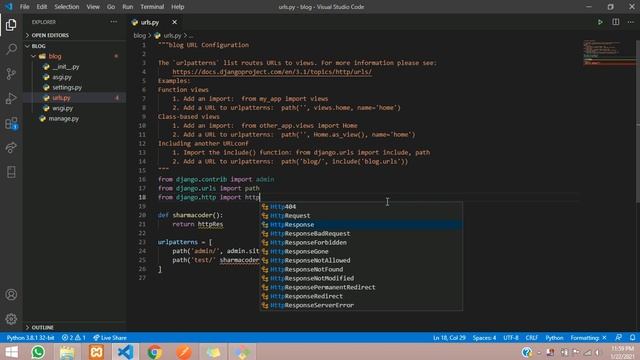Open the Manage gear icon

click(11, 319)
